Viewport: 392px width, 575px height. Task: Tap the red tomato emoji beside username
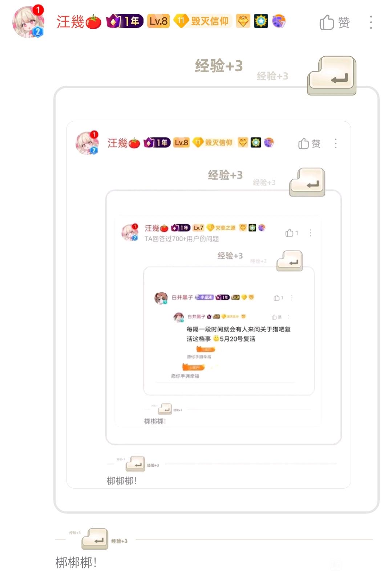(x=93, y=22)
